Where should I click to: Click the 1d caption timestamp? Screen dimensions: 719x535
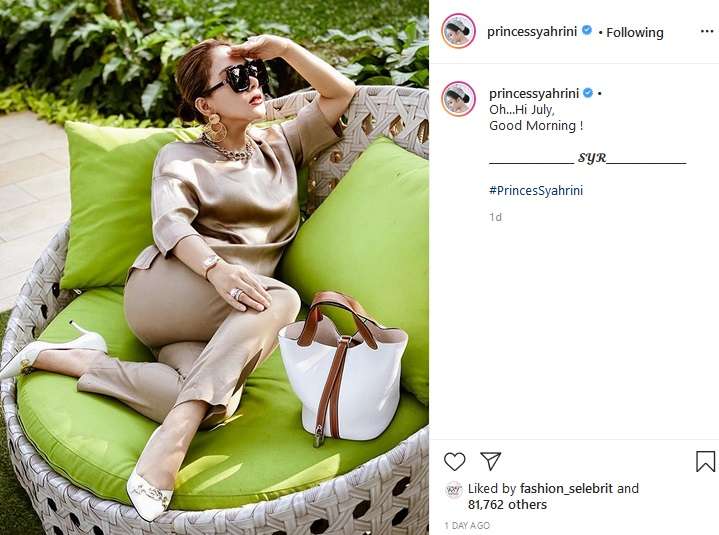[495, 217]
